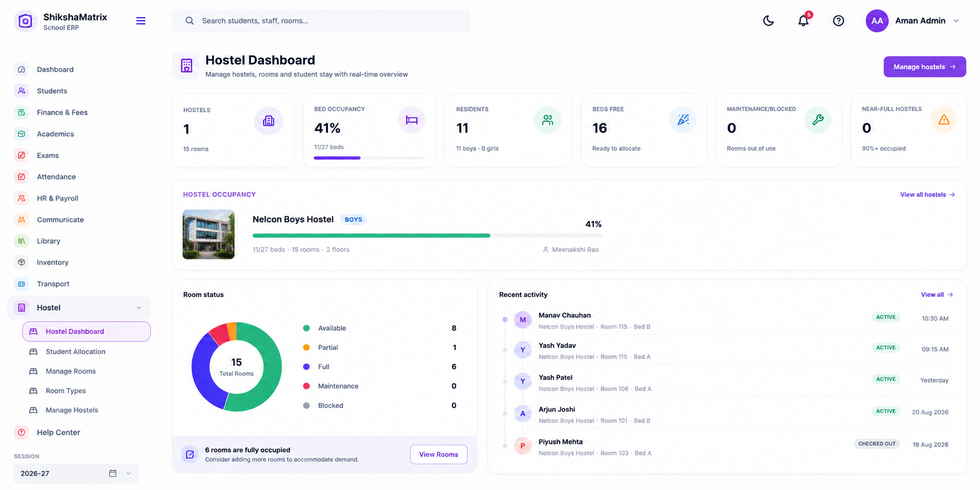Click the Maintenance/Blocked wrench icon
980x490 pixels.
(818, 120)
